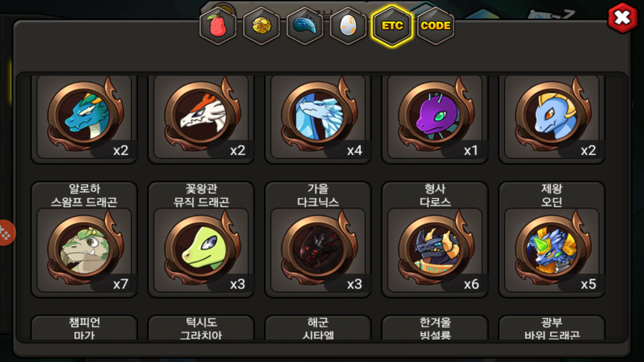Pick the 가을 다크닉스 medallion
Viewport: 644px width, 362px height.
click(318, 250)
